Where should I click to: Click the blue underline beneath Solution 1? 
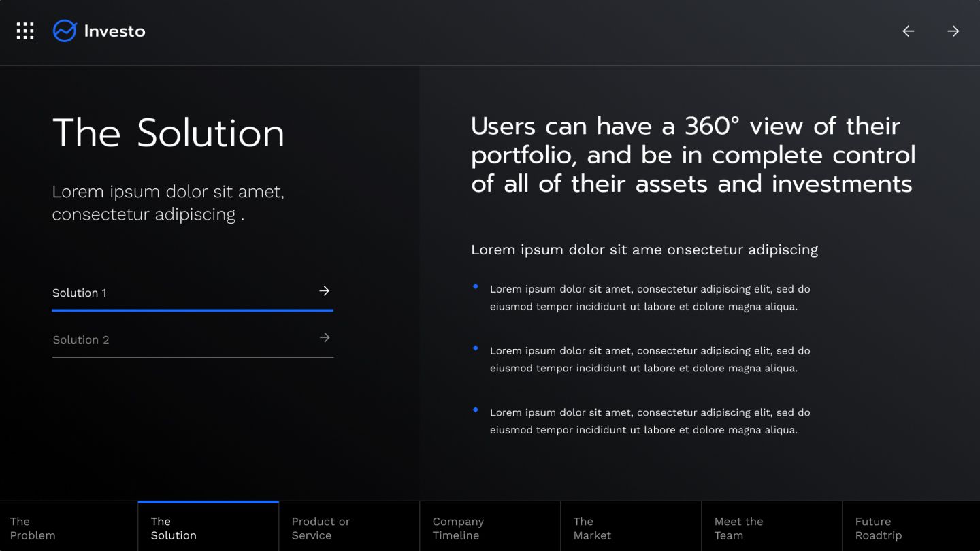click(193, 310)
